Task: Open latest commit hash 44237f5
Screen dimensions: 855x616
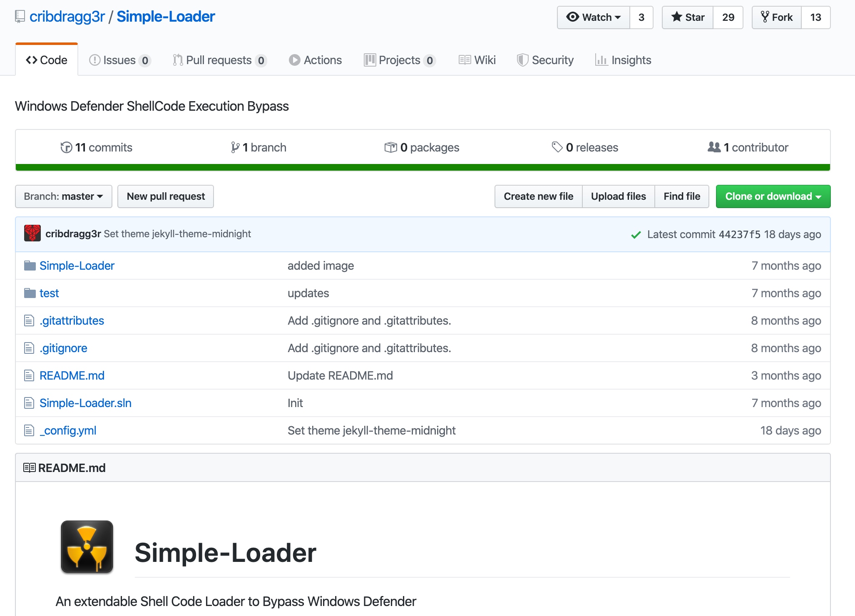Action: (740, 234)
